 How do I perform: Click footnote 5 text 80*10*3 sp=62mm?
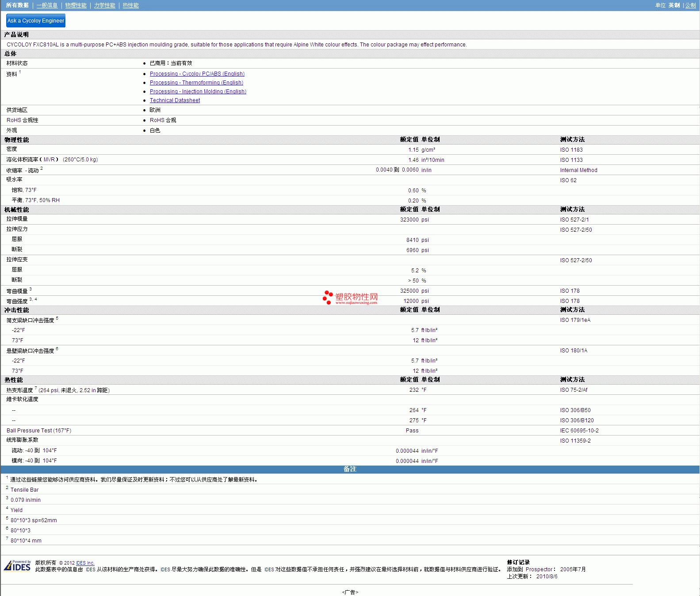[x=34, y=520]
